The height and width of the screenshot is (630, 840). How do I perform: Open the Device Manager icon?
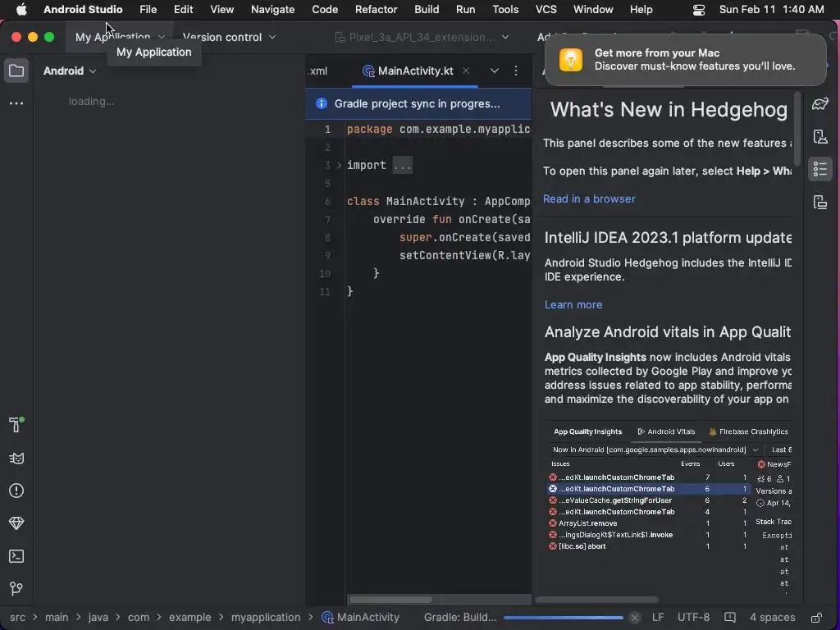(x=820, y=137)
